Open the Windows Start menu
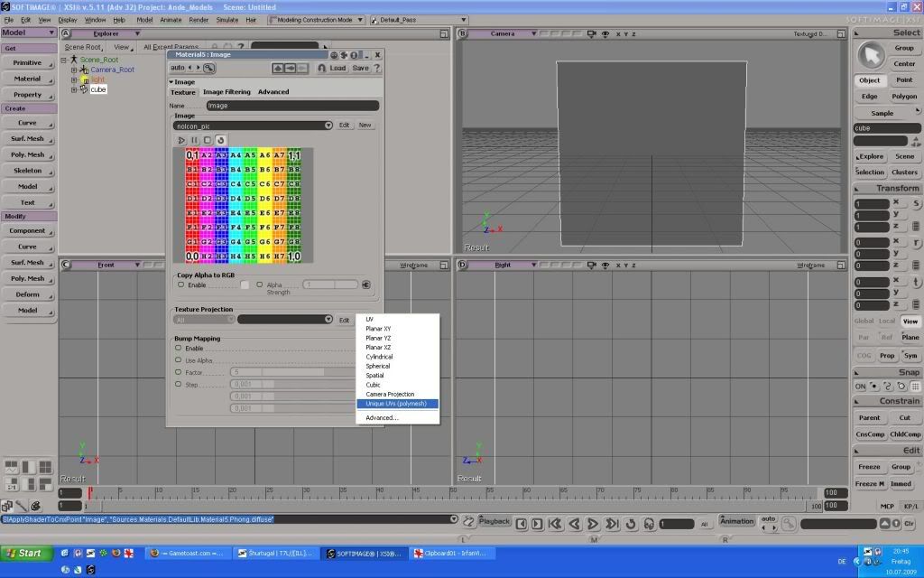This screenshot has width=924, height=578. pyautogui.click(x=24, y=554)
